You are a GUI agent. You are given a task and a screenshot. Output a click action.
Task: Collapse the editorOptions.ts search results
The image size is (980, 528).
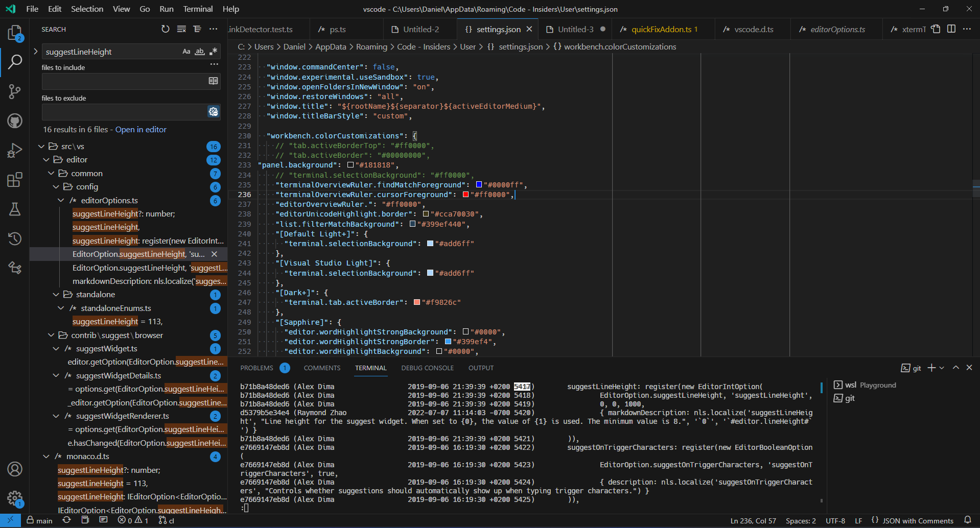point(61,200)
